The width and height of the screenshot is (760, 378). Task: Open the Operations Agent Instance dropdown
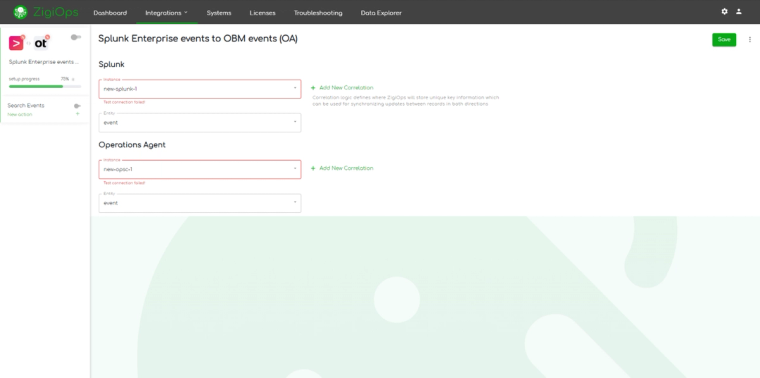(200, 170)
